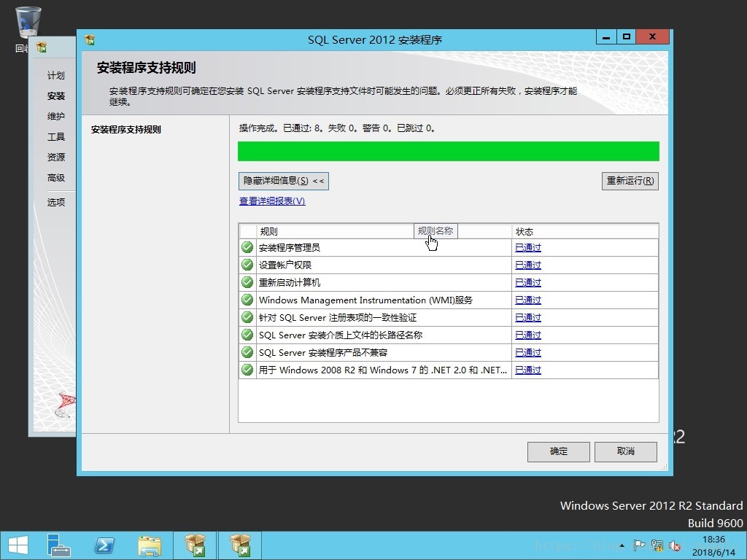Click the 重新运行(R) button
This screenshot has height=560, width=747.
[630, 181]
